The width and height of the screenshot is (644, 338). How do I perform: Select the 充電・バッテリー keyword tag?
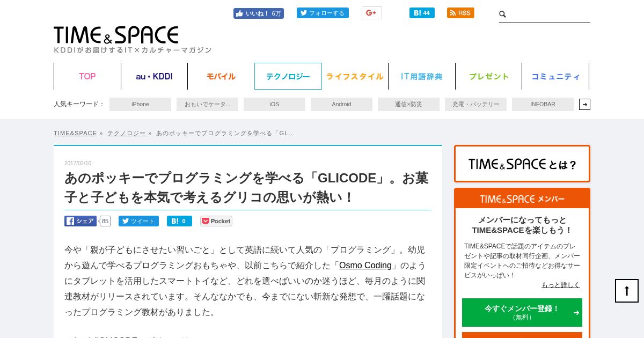[475, 104]
